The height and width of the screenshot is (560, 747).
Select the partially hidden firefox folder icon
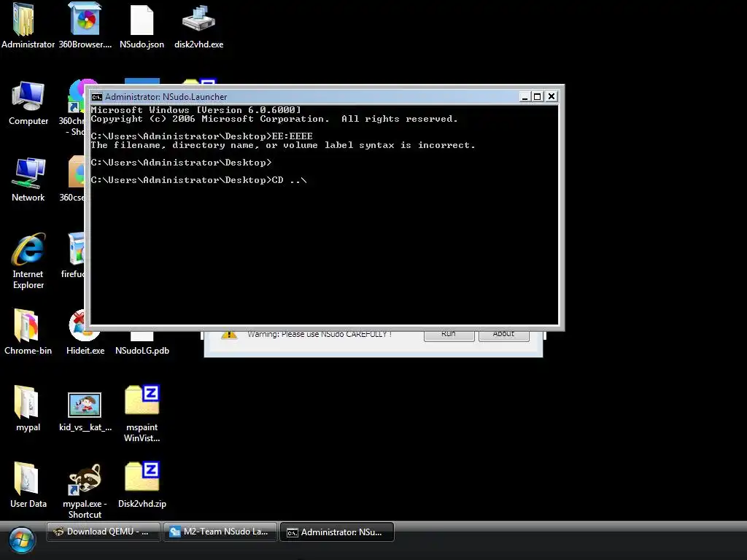coord(76,249)
